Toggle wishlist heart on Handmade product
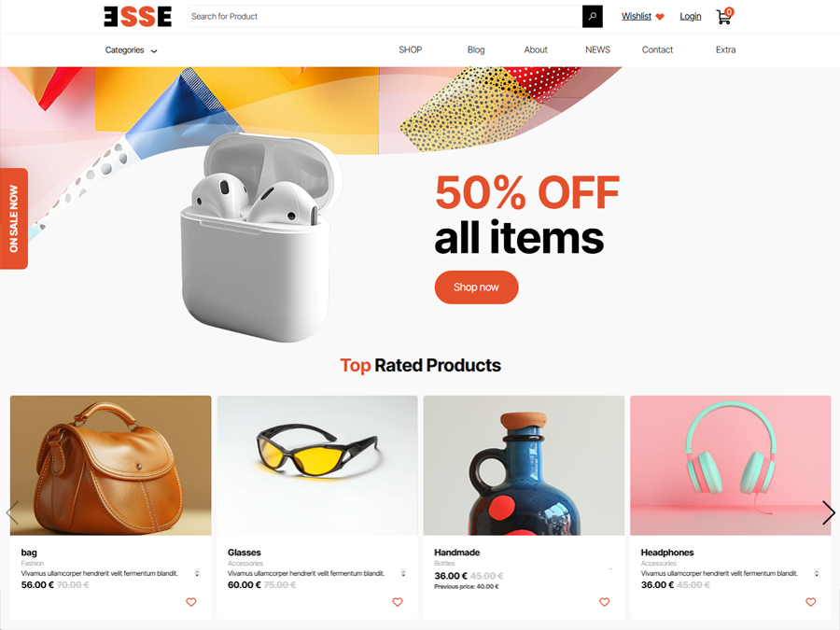Viewport: 840px width, 630px height. [x=604, y=602]
